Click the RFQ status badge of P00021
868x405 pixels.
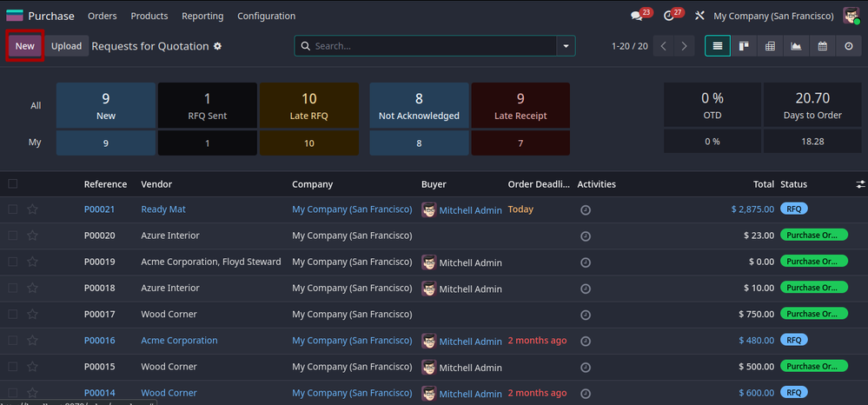794,209
